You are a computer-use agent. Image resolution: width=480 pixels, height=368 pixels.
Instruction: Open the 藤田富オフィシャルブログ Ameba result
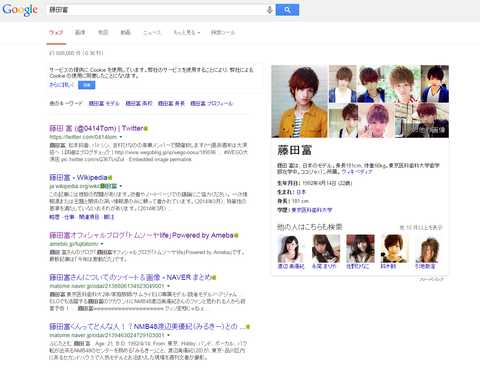[x=141, y=235]
